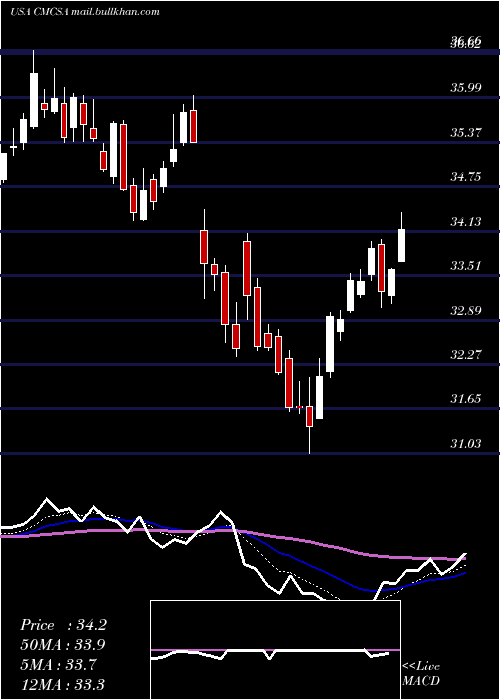Click the 31.65 price axis label
The height and width of the screenshot is (700, 500).
(466, 399)
